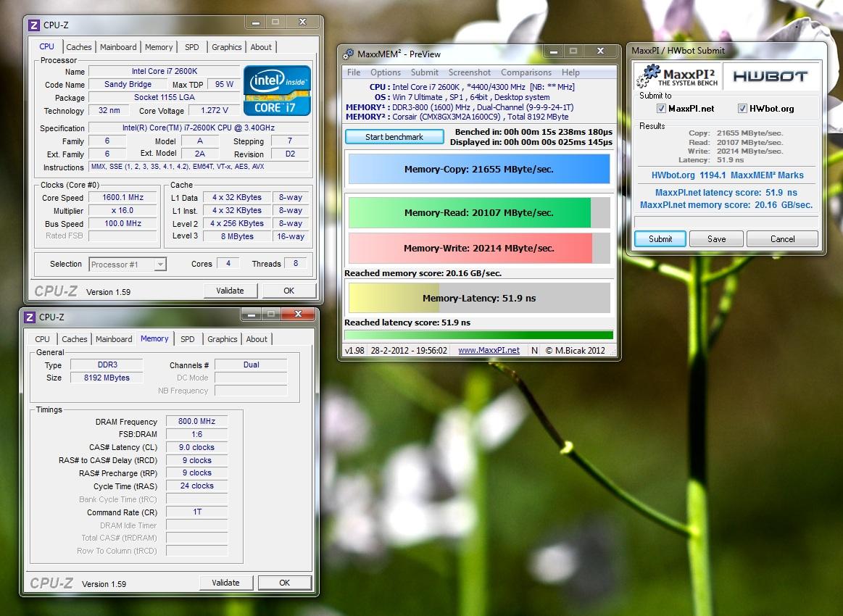Click the Start benchmark button
Image resolution: width=843 pixels, height=616 pixels.
click(394, 137)
